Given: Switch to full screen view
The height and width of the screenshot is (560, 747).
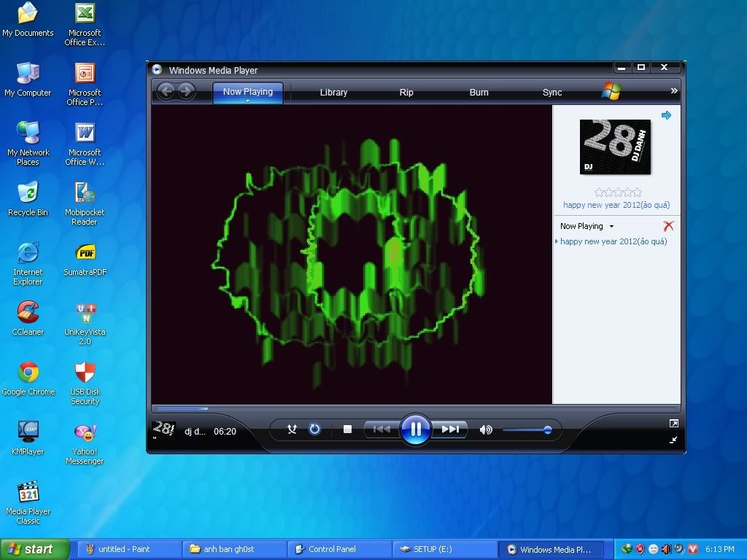Looking at the screenshot, I should click(673, 424).
